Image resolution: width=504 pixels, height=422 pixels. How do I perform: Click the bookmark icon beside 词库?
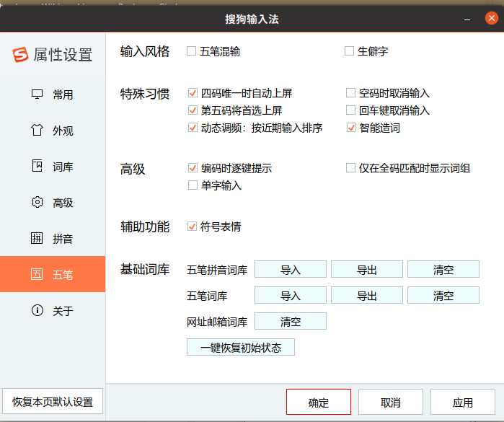coord(37,166)
